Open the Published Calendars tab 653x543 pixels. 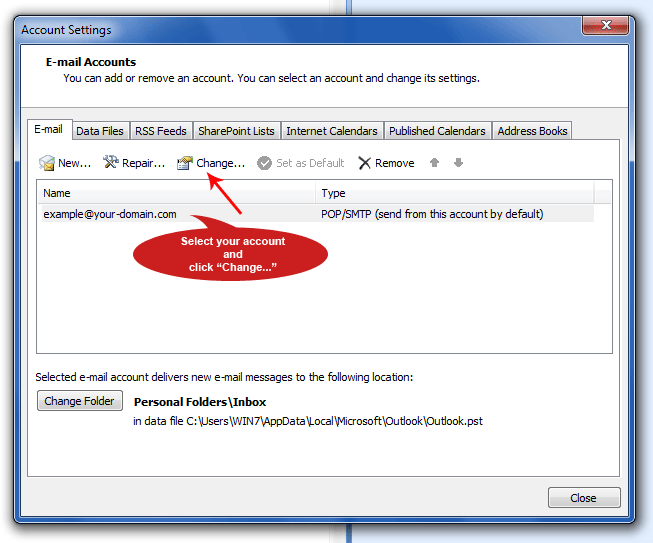tap(437, 131)
